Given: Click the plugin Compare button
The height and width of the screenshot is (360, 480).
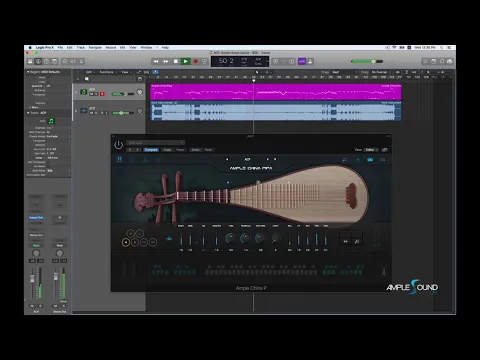Looking at the screenshot, I should (151, 150).
